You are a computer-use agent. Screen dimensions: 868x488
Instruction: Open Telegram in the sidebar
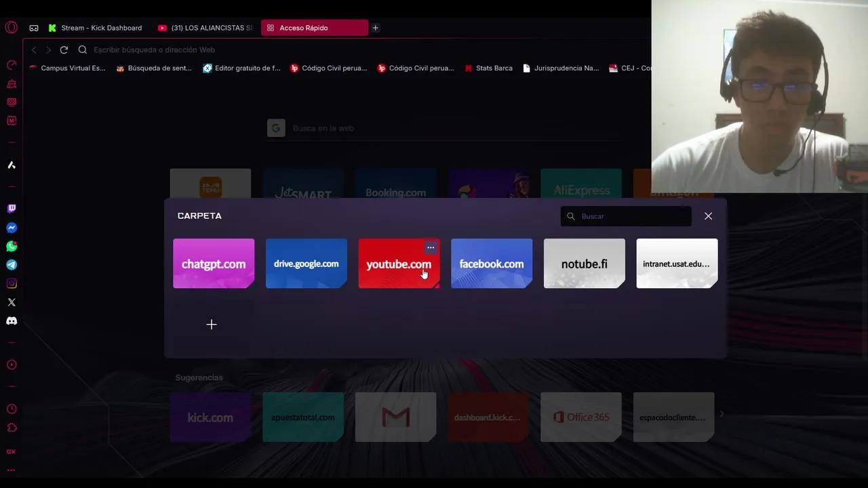12,265
